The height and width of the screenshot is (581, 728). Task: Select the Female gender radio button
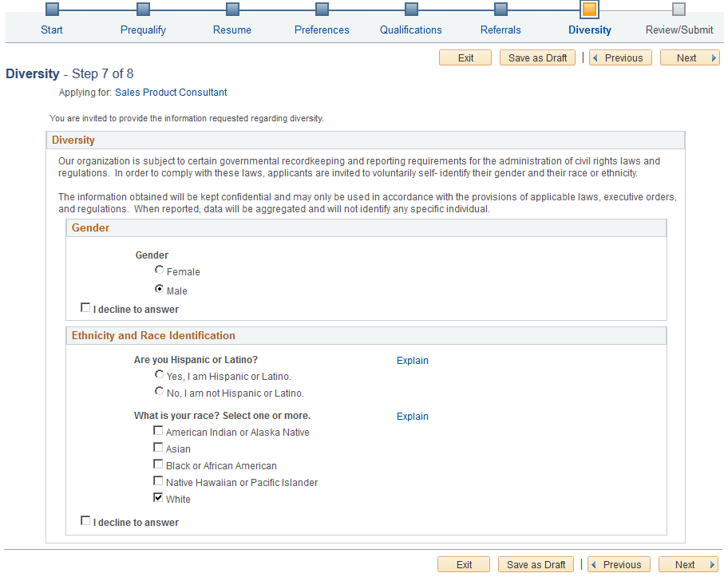pos(159,269)
